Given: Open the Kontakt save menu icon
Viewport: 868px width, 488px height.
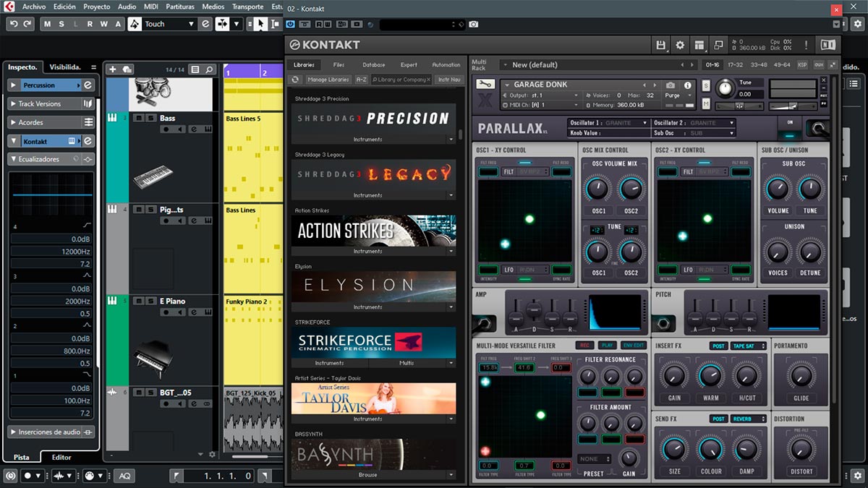Looking at the screenshot, I should [x=660, y=45].
